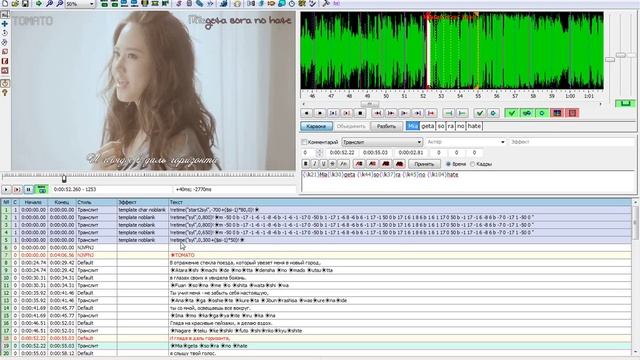This screenshot has height=360, width=640.
Task: Toggle underline formatting
Action: tap(323, 164)
